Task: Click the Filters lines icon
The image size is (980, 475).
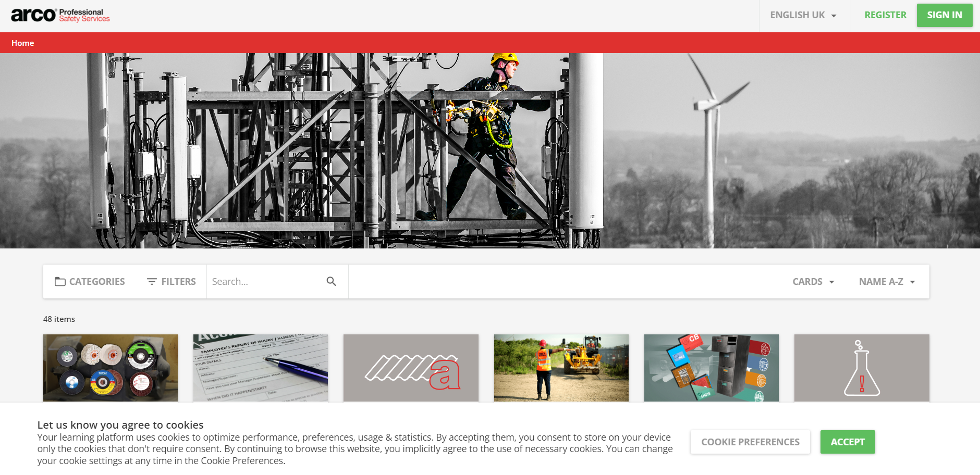Action: (152, 282)
